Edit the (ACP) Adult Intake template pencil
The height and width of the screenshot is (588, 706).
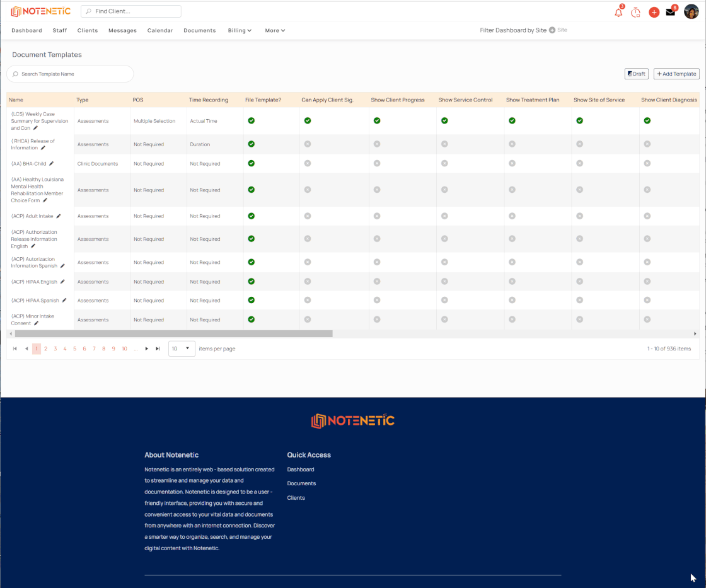[59, 216]
